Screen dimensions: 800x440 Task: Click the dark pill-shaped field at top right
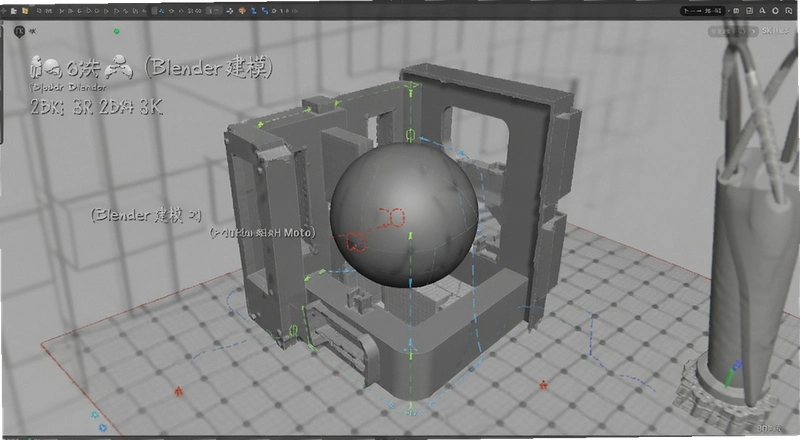click(x=703, y=11)
